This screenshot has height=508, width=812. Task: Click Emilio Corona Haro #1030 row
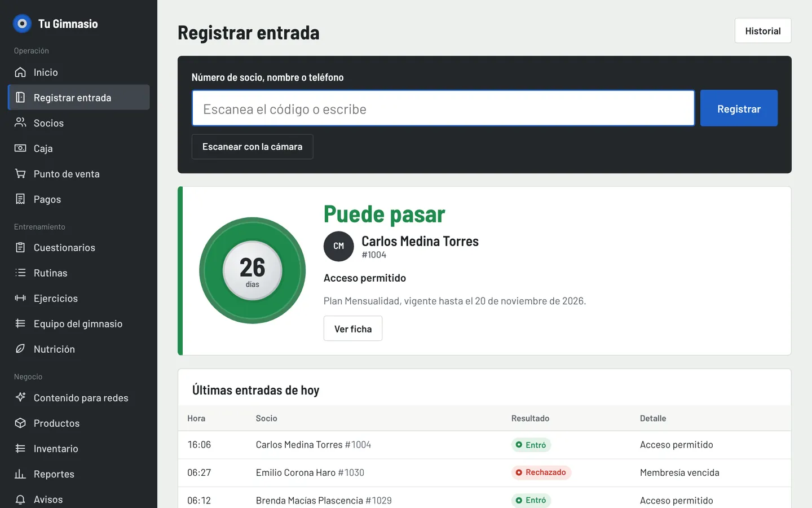point(484,472)
